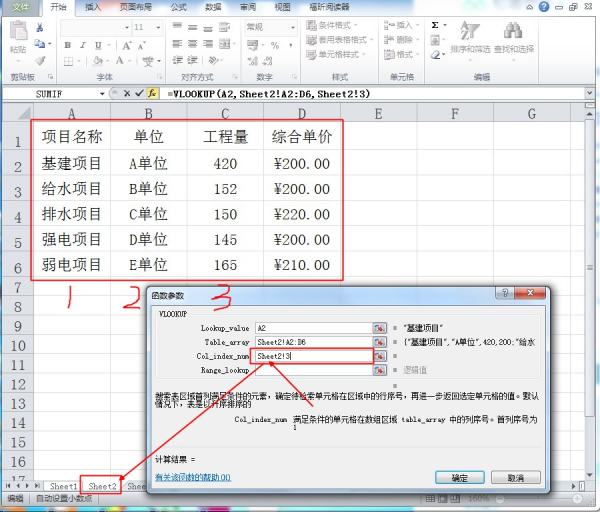Click the Clear eraser icon

pyautogui.click(x=435, y=55)
